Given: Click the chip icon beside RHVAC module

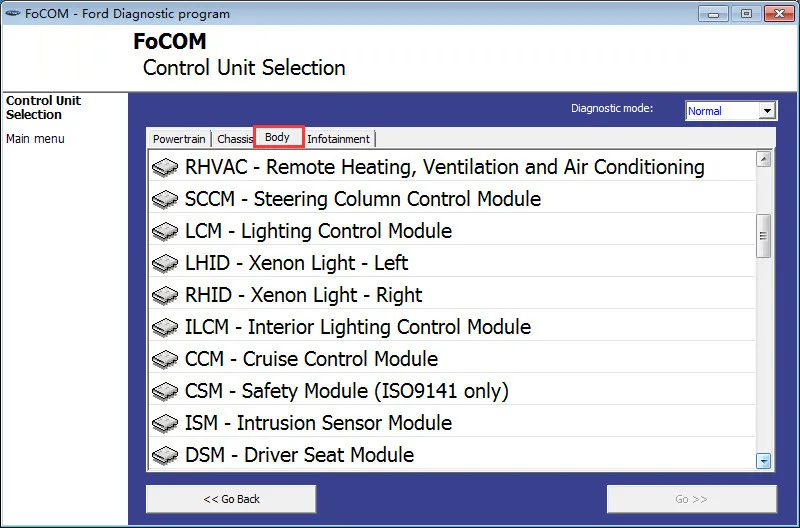Looking at the screenshot, I should tap(165, 167).
